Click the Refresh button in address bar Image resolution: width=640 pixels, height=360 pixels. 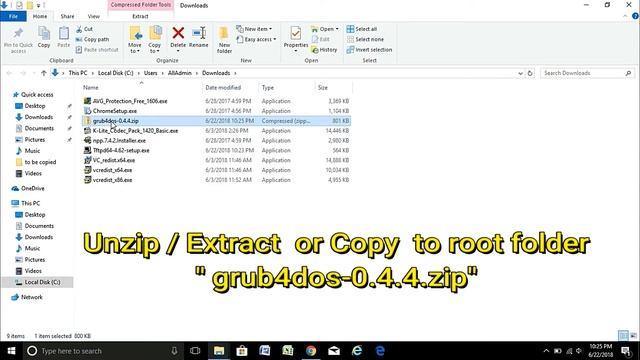530,73
